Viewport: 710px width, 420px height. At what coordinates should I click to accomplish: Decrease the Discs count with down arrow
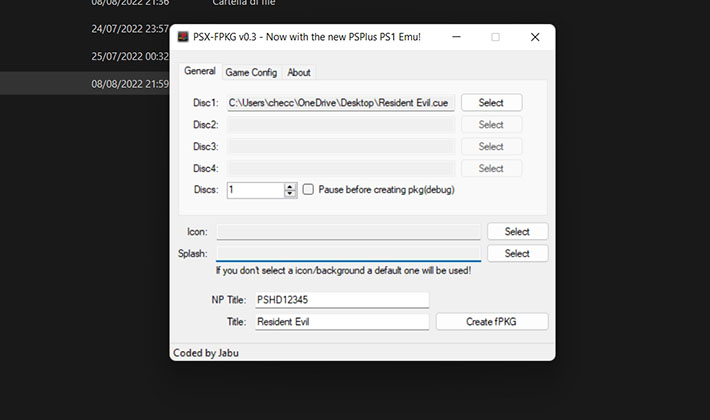tap(290, 193)
